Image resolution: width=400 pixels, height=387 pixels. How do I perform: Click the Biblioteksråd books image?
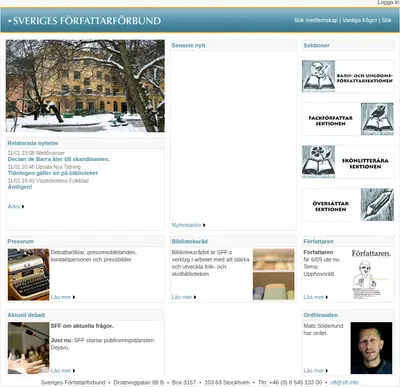point(274,274)
